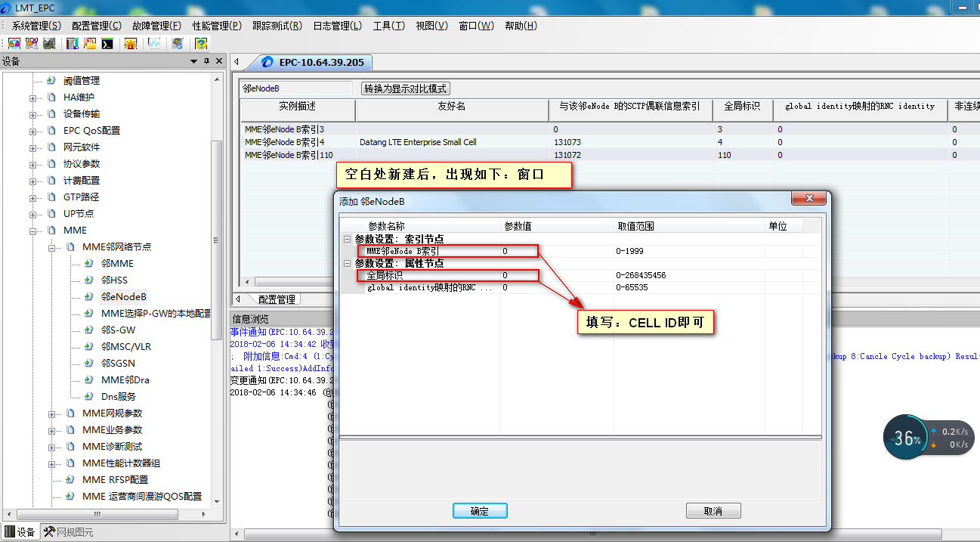Image resolution: width=980 pixels, height=542 pixels.
Task: Pin the 设备 panel with pushpin icon
Action: tap(206, 61)
